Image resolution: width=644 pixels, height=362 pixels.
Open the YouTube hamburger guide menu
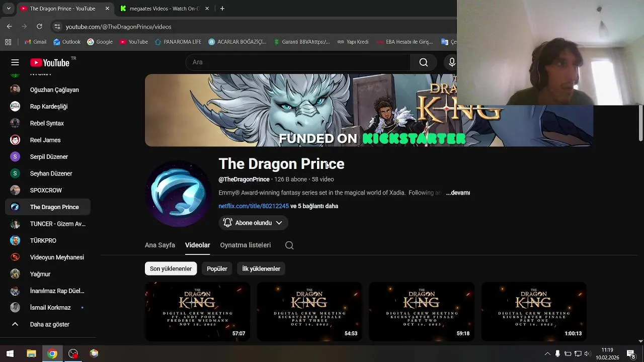(15, 62)
